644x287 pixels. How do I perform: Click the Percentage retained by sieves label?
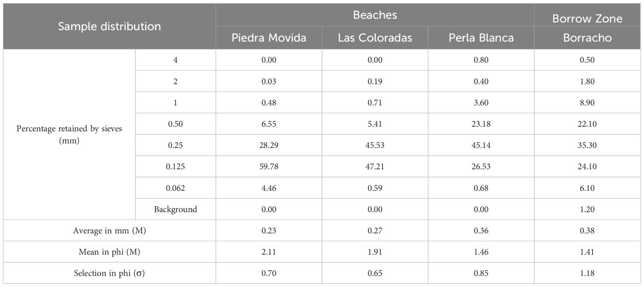coord(69,134)
